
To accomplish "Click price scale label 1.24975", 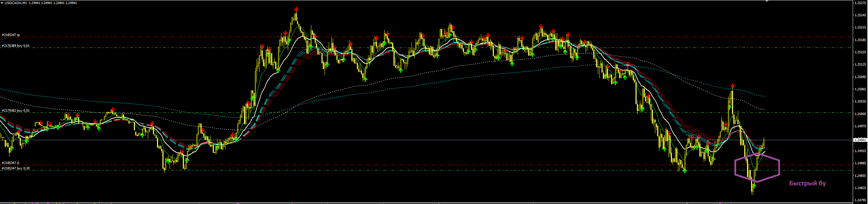I will click(860, 126).
